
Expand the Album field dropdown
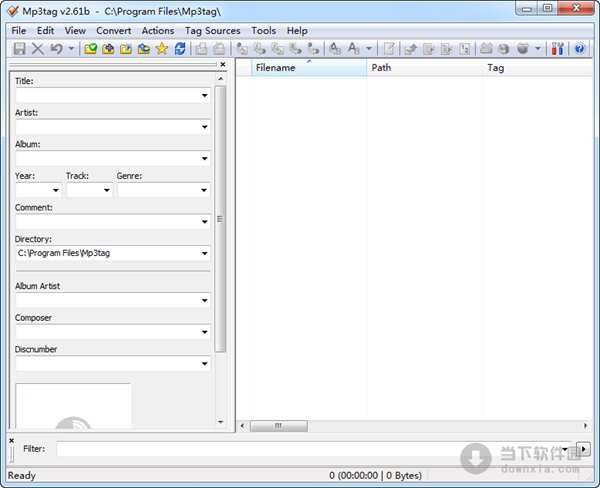click(x=205, y=158)
